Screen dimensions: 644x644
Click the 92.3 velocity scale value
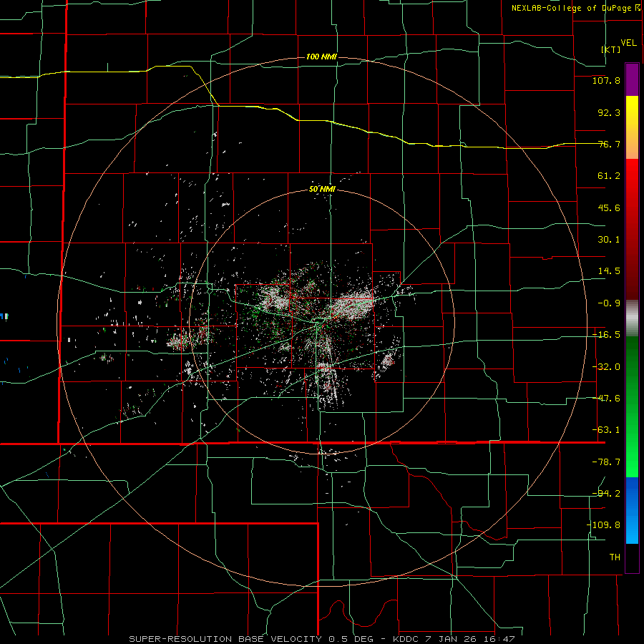coord(609,112)
